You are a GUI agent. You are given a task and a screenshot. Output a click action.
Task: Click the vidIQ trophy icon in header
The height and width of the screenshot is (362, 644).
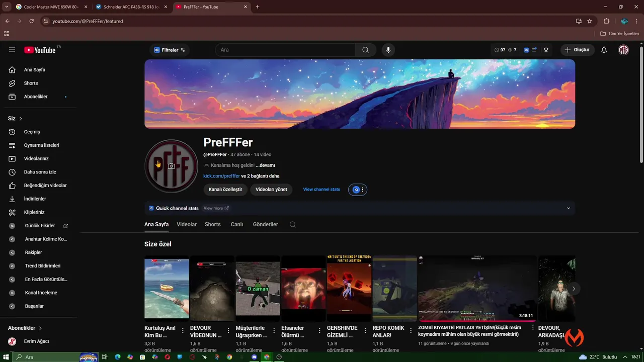tap(546, 50)
